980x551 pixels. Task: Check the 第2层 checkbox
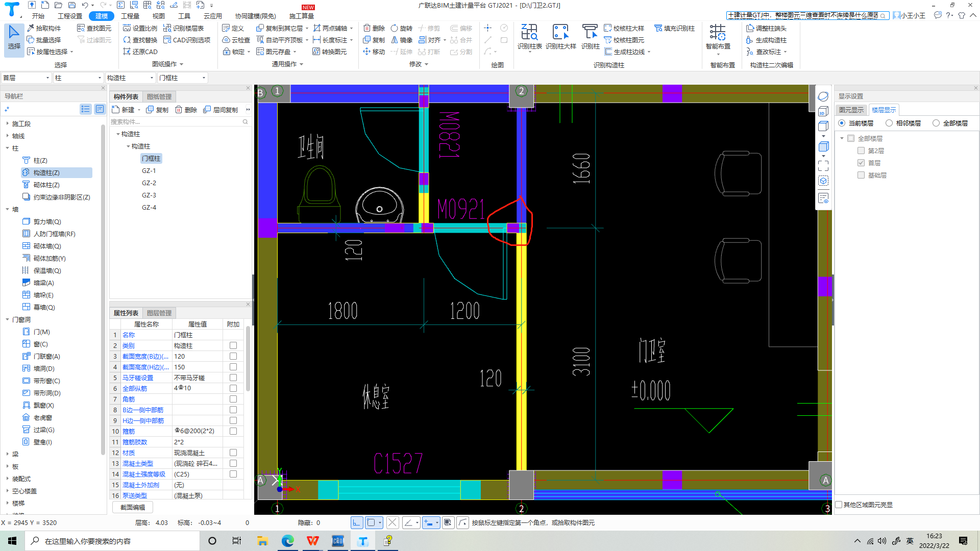pos(861,151)
